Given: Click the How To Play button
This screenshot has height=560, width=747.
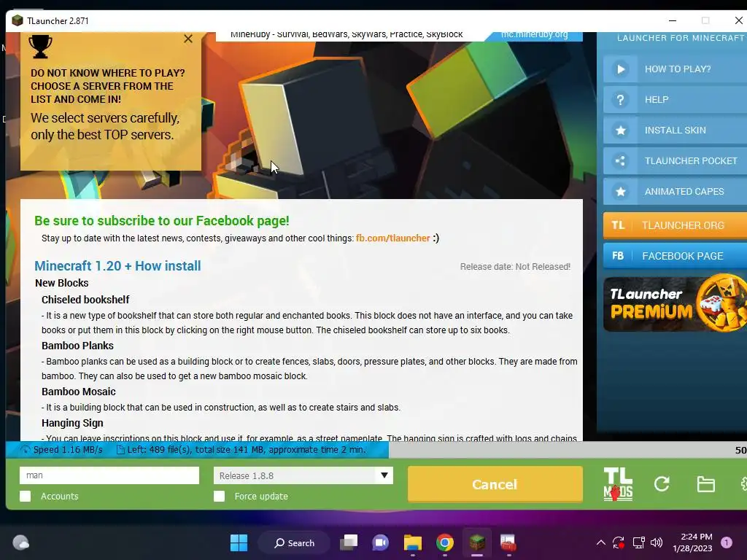Looking at the screenshot, I should point(675,69).
